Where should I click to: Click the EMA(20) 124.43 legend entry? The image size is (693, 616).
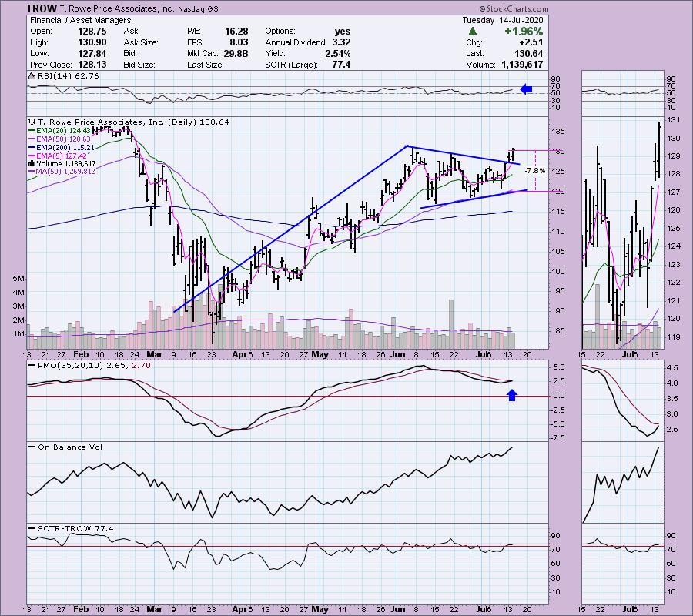click(x=59, y=131)
